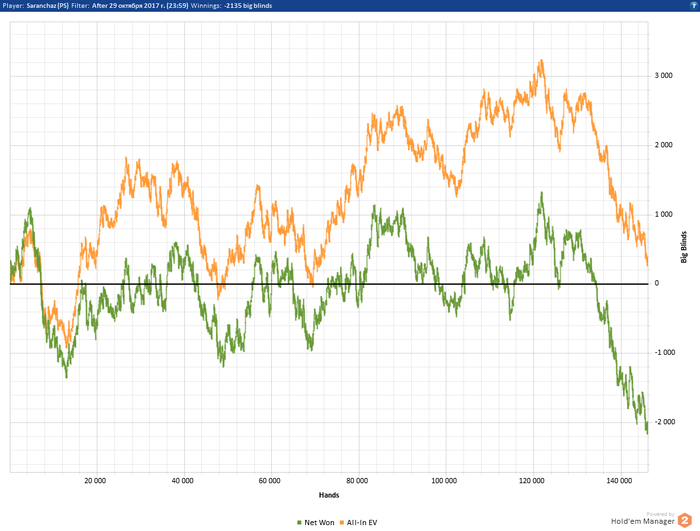
Task: Click the '60 000' x-axis label
Action: coord(270,481)
